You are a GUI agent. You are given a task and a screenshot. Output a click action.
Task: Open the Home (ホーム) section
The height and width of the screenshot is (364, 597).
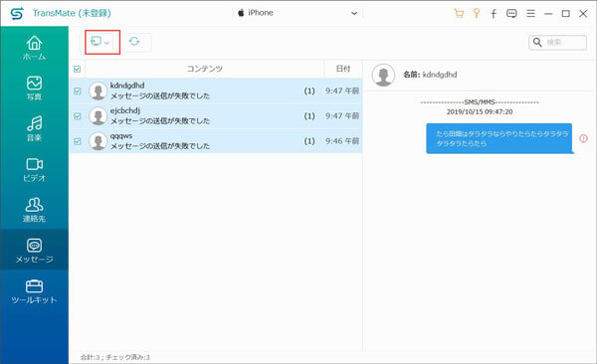34,48
